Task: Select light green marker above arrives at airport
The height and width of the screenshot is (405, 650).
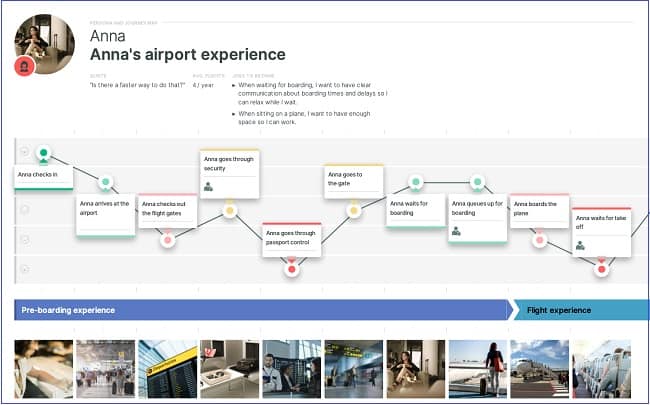Action: pos(106,182)
